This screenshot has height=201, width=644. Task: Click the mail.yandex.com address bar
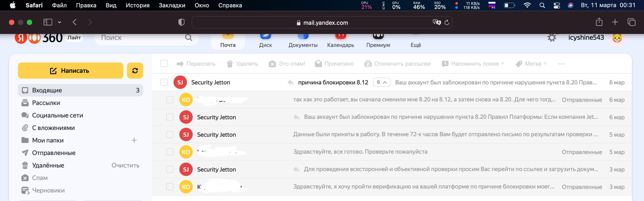coord(322,22)
